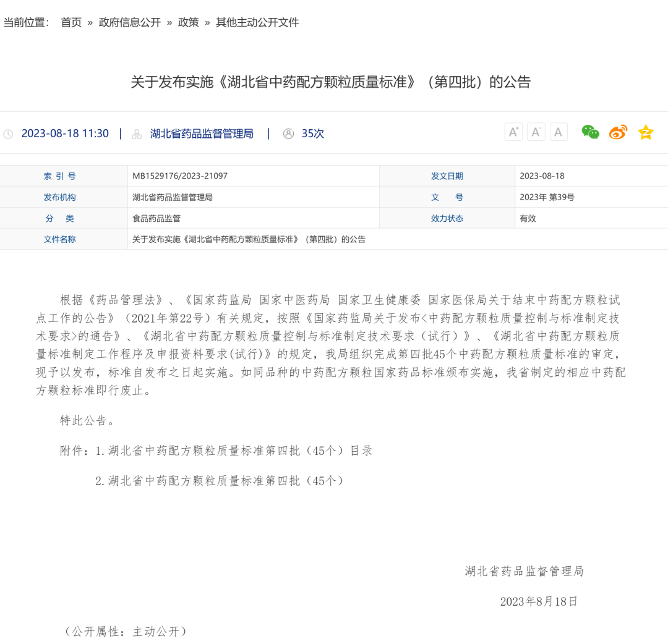Click the 当前位置 label
The image size is (668, 644).
click(x=27, y=22)
